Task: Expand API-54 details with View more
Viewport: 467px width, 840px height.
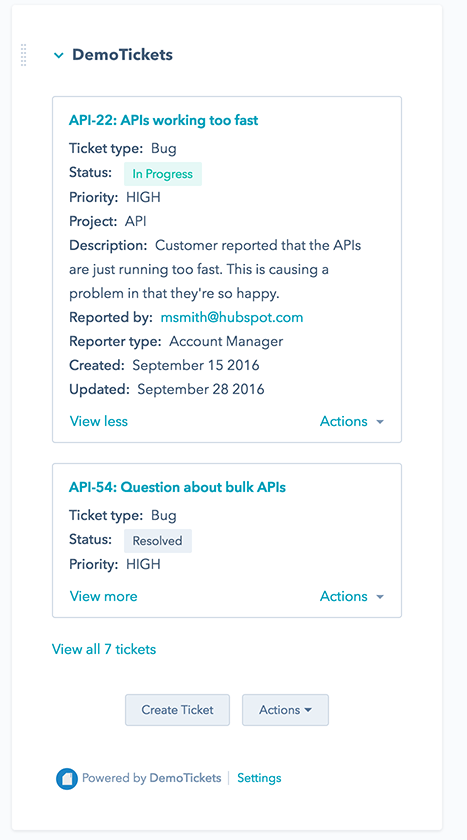Action: click(103, 596)
